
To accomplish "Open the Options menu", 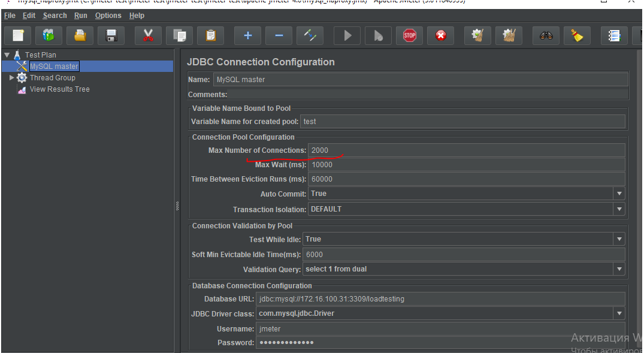I will tap(108, 16).
